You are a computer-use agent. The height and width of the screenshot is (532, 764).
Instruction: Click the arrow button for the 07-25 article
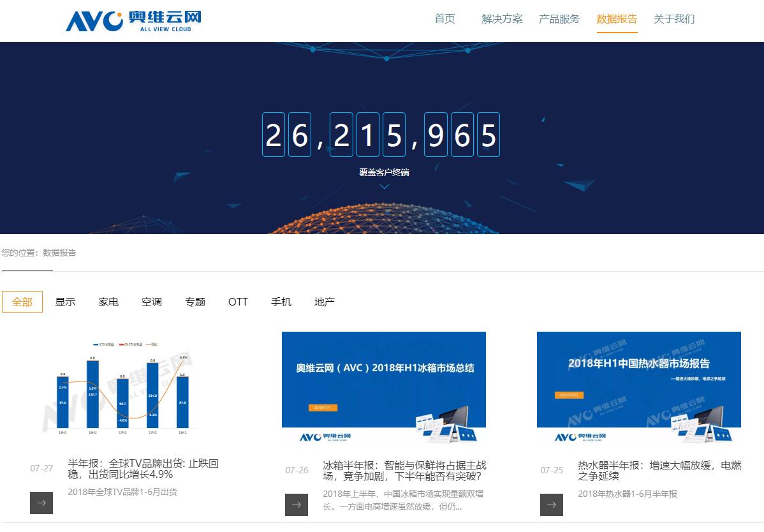coord(552,505)
